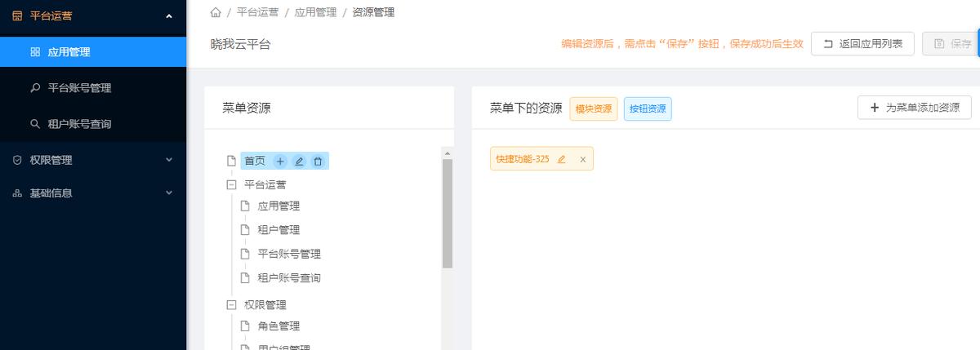Click the 晓我云平台 title text
The image size is (980, 350).
[x=240, y=44]
